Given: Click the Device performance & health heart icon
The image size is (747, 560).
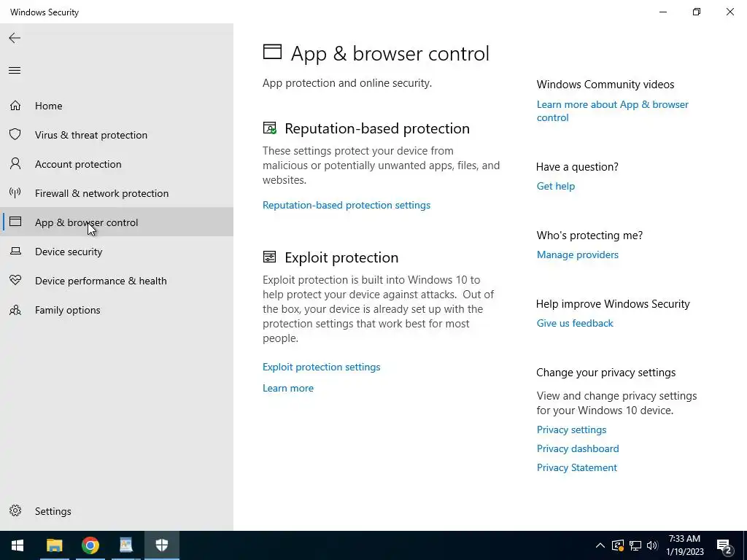Looking at the screenshot, I should (15, 280).
